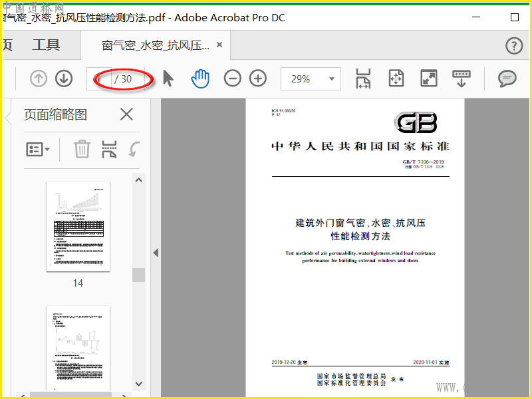The image size is (532, 399).
Task: Zoom out with the minus button
Action: (x=232, y=78)
